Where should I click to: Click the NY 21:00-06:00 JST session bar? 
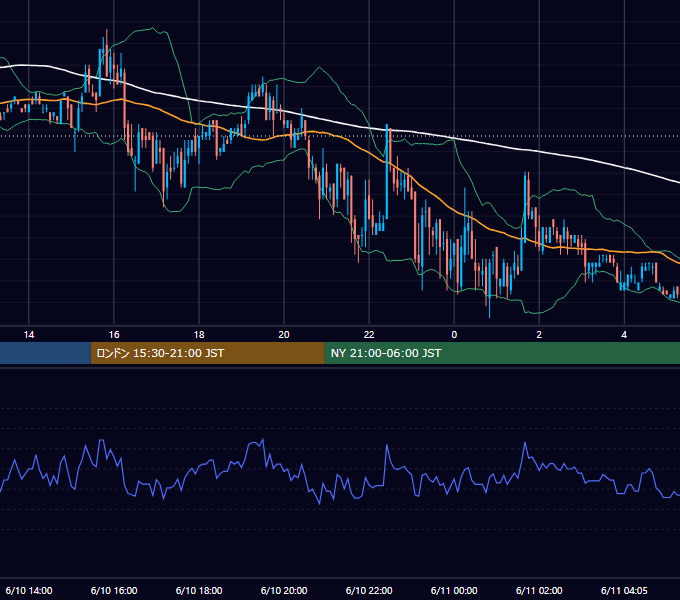coord(502,353)
